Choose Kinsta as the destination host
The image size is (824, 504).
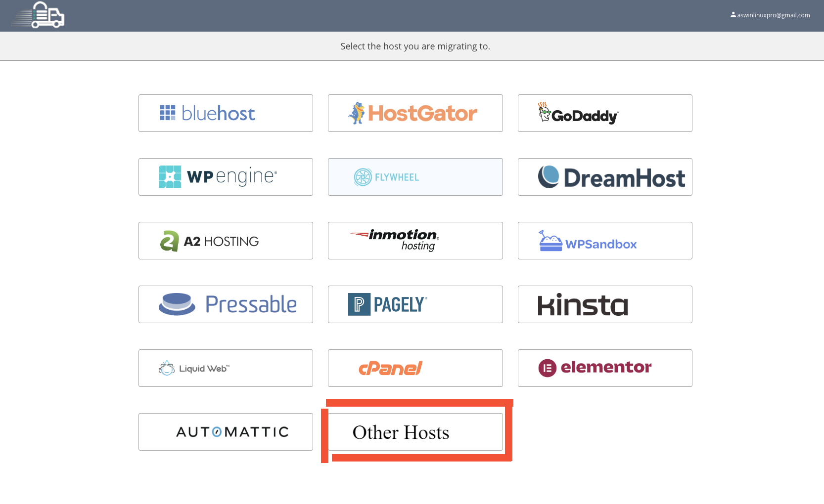click(x=604, y=304)
